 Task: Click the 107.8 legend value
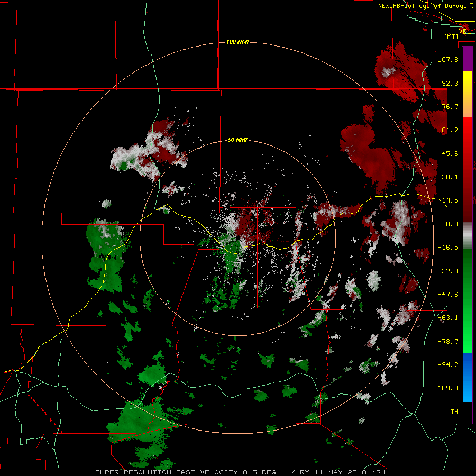click(x=448, y=59)
